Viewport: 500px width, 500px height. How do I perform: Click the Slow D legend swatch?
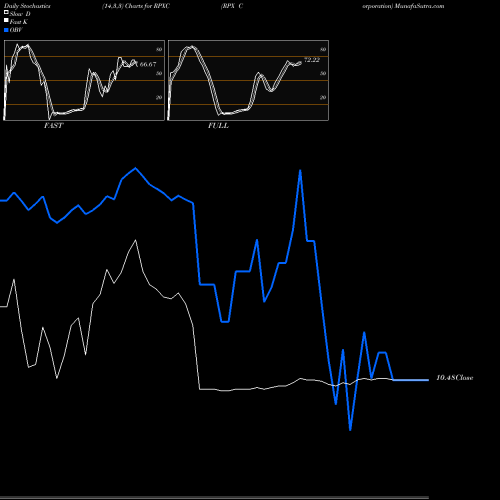6,12
